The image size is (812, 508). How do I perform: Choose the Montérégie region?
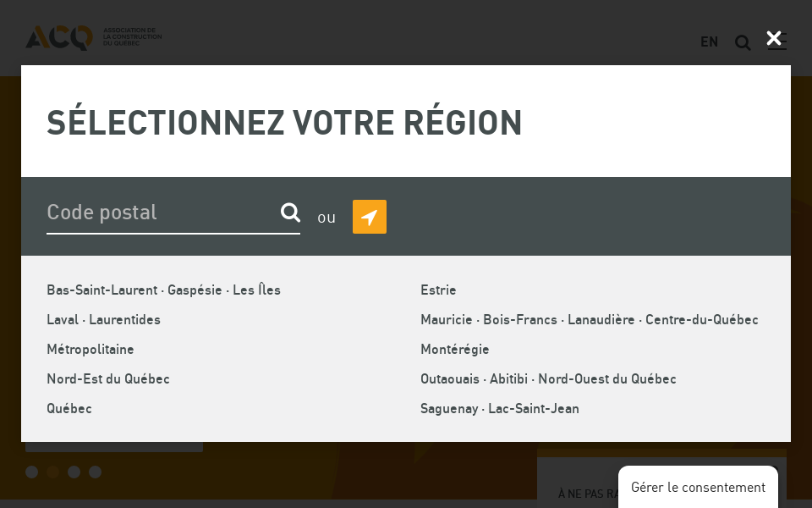tap(454, 349)
